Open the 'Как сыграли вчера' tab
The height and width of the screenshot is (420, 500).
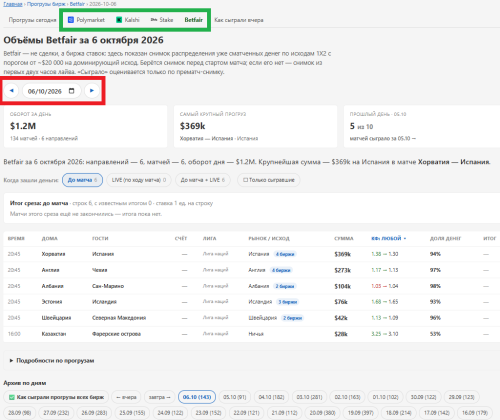(239, 20)
